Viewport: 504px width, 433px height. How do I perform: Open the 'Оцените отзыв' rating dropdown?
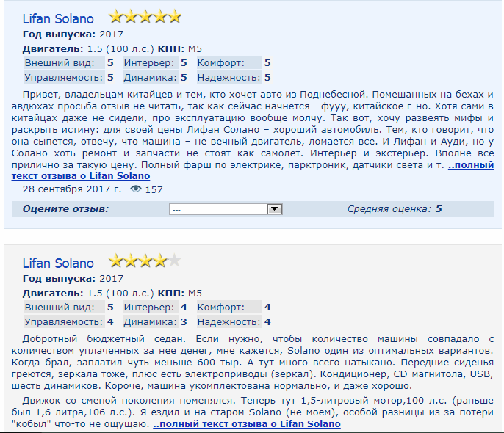[226, 209]
